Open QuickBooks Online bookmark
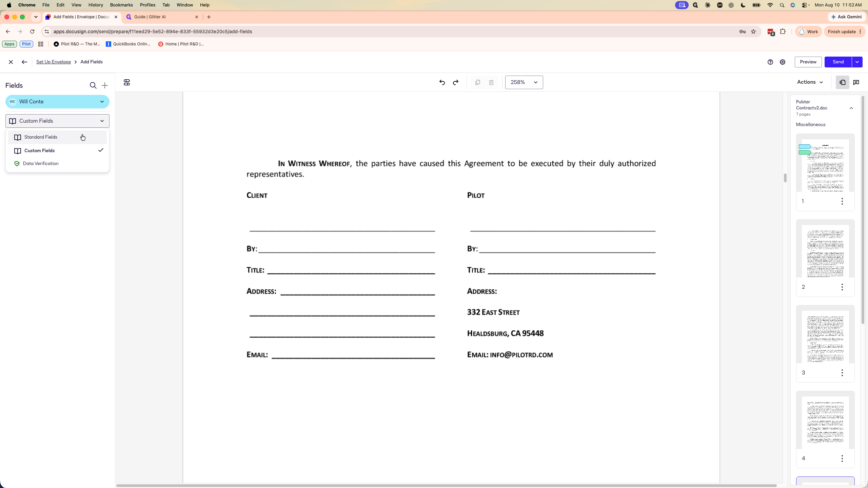Screen dimensions: 868x488 tap(128, 44)
